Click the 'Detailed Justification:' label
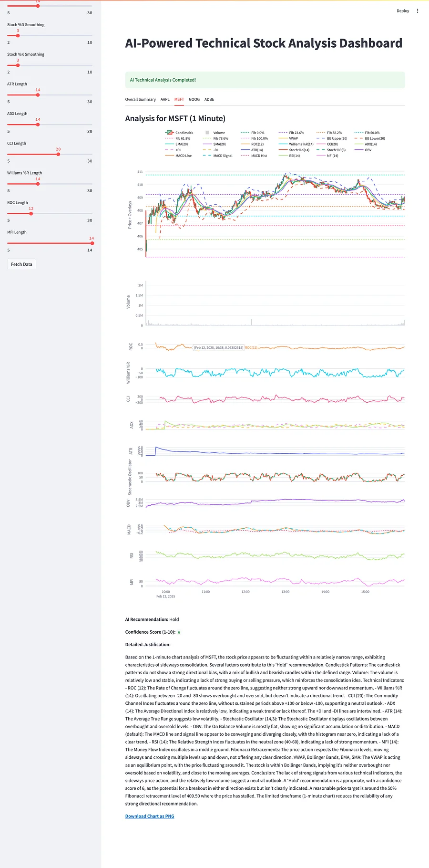The width and height of the screenshot is (429, 868). point(148,645)
